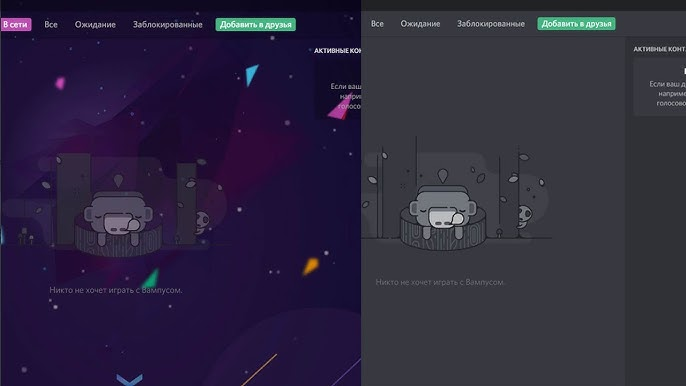Viewport: 686px width, 386px height.
Task: Click "АКТИВНЫЕ КОНТАКТЫ" heading in gray-themed panel
Action: pyautogui.click(x=659, y=49)
